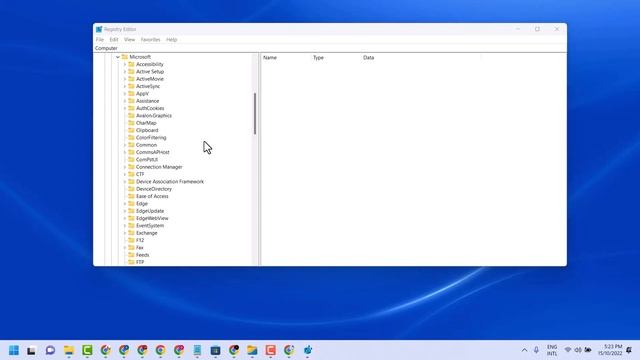Expand the Accessibility key

point(125,64)
